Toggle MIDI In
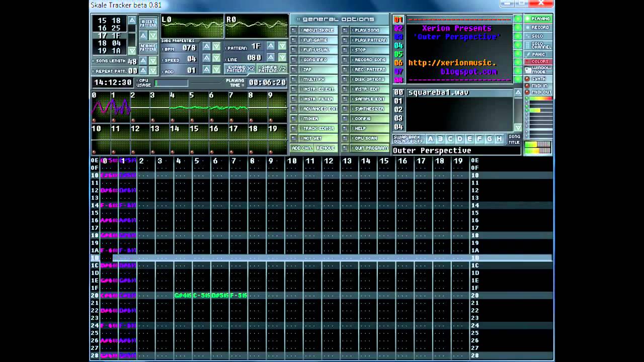Image resolution: width=644 pixels, height=362 pixels. click(x=538, y=86)
